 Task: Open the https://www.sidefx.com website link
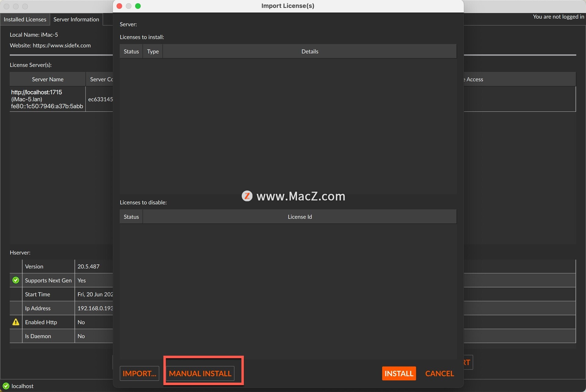62,45
